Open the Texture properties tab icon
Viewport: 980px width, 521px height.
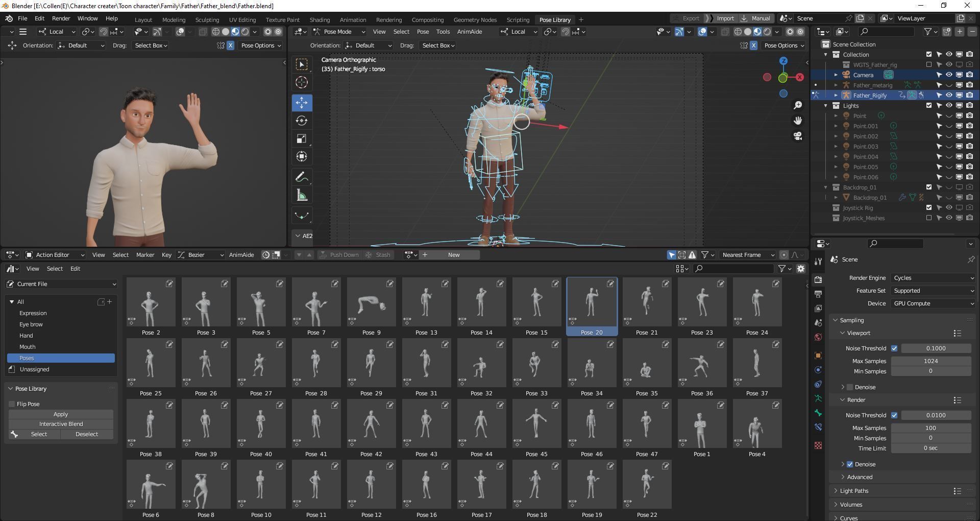coord(818,445)
